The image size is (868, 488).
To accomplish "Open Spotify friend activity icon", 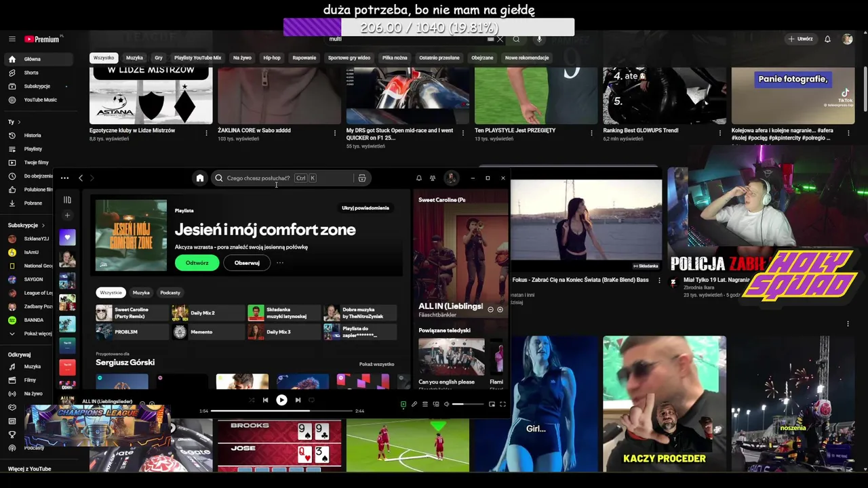I will [x=433, y=178].
